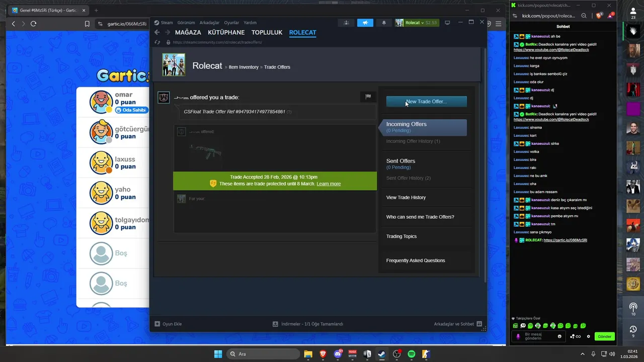Image resolution: width=644 pixels, height=362 pixels.
Task: Open the Görünüm menu in Steam
Action: [186, 23]
